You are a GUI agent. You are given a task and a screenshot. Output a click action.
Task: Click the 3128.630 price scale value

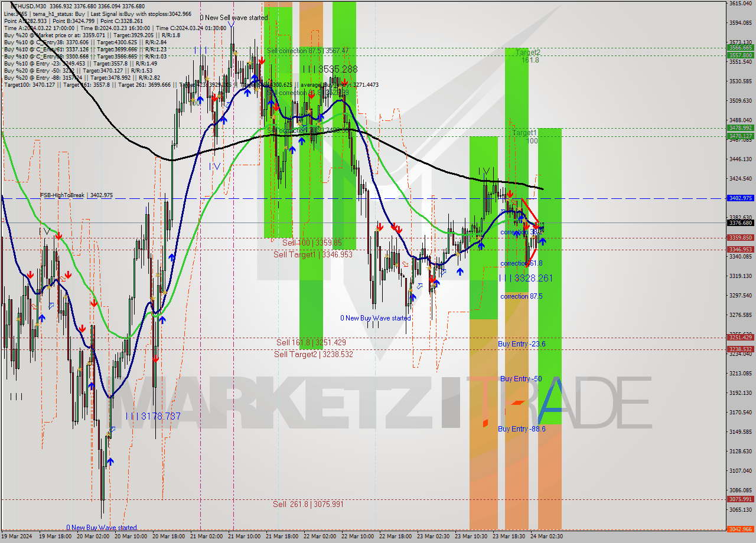(x=740, y=451)
